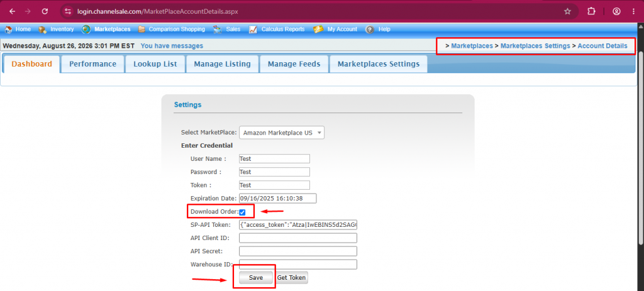Click the browser forward arrow
The image size is (644, 291).
coord(28,11)
